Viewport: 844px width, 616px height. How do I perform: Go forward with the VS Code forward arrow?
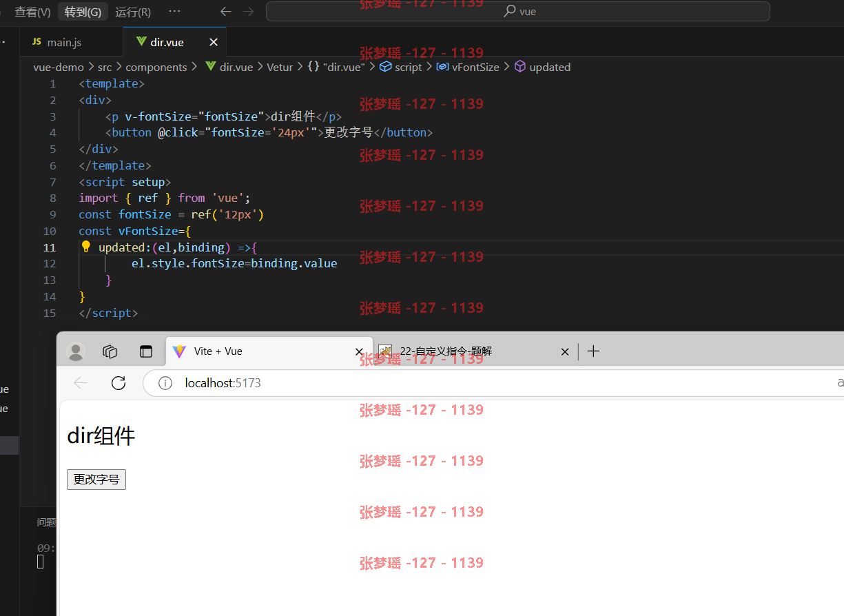click(248, 12)
